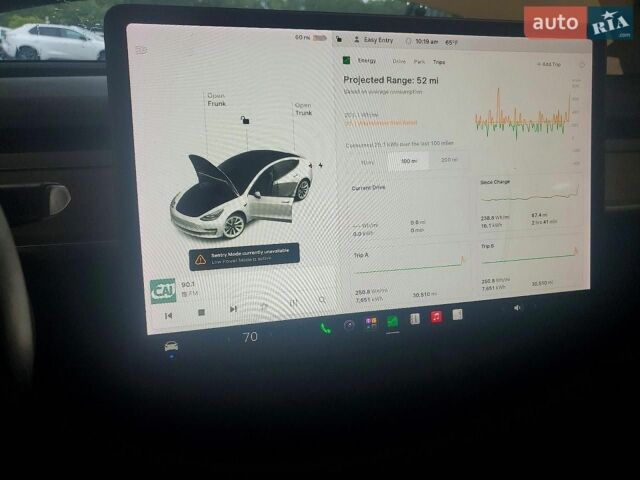Viewport: 640px width, 480px height.
Task: Open the manual book icon in the dock
Action: click(415, 319)
